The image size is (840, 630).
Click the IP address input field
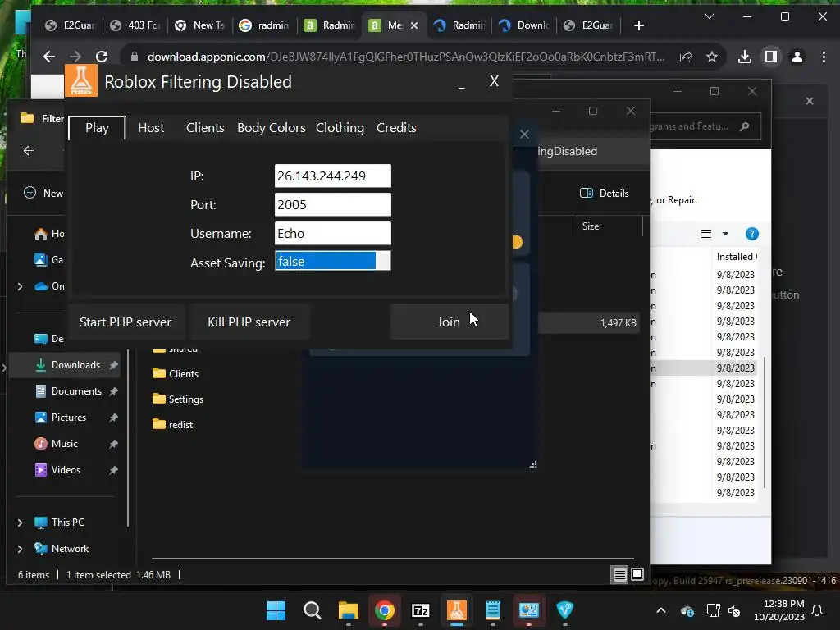tap(333, 176)
